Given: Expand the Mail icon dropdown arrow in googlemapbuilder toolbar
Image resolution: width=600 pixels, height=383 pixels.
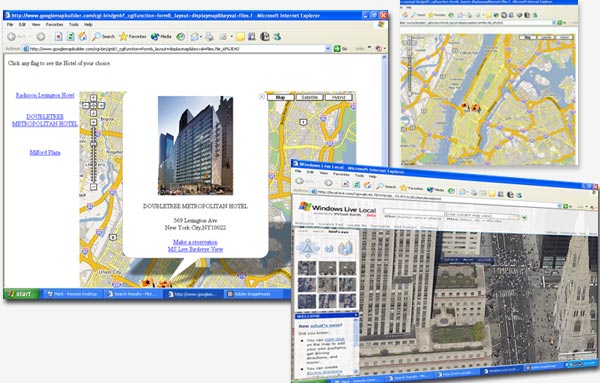Looking at the screenshot, I should point(201,37).
